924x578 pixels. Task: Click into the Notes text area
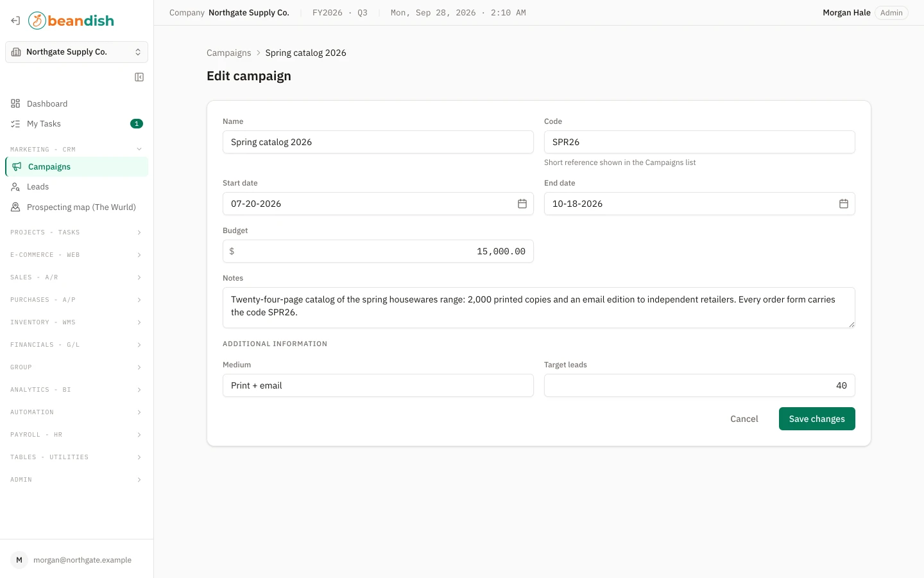tap(539, 308)
